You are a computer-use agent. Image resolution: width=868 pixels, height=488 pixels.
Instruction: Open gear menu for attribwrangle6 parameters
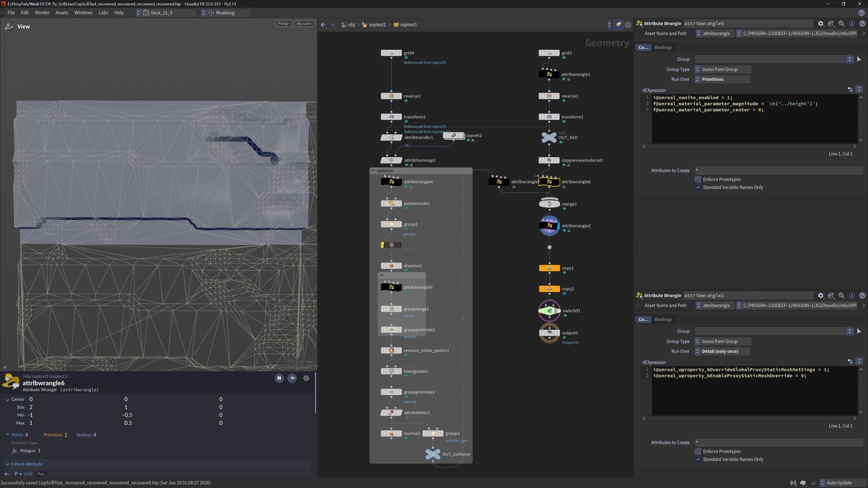pyautogui.click(x=821, y=24)
